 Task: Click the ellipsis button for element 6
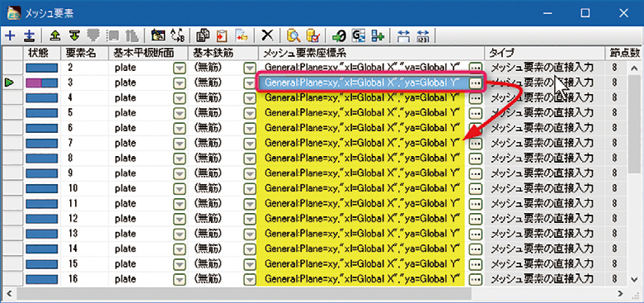(476, 128)
